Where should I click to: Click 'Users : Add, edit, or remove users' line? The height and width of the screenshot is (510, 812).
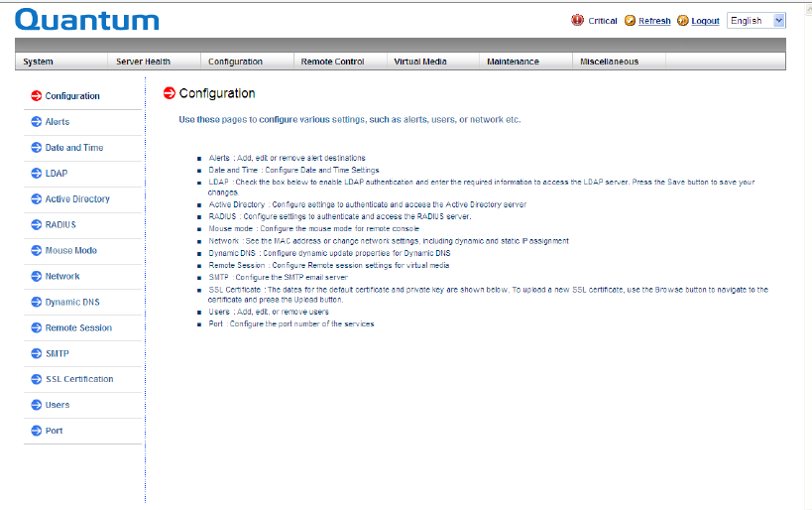coord(269,312)
